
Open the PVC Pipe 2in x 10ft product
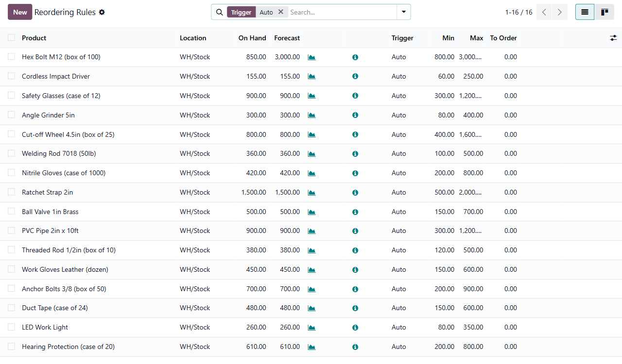point(50,231)
